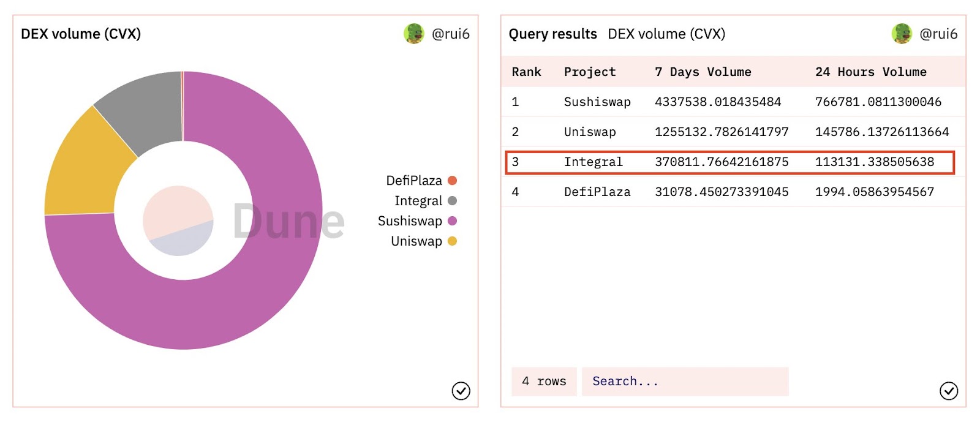The image size is (980, 422).
Task: Select value 31078.450273391045
Action: pos(722,192)
